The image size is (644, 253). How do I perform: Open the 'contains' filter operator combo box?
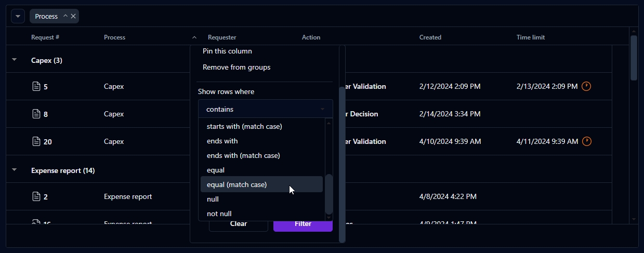[265, 109]
